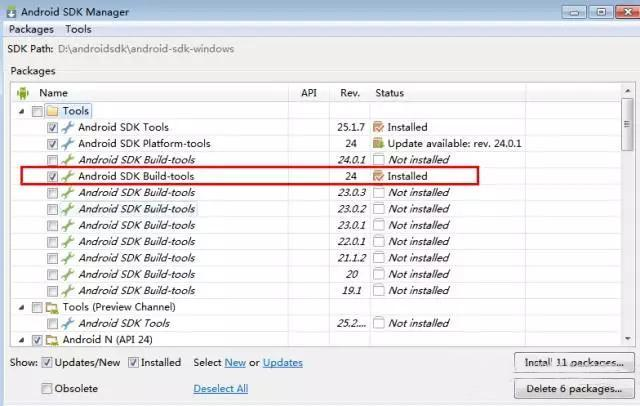Click the wrench icon for Build-tools 23.0.3
Screen dimensions: 640x406
pyautogui.click(x=68, y=193)
